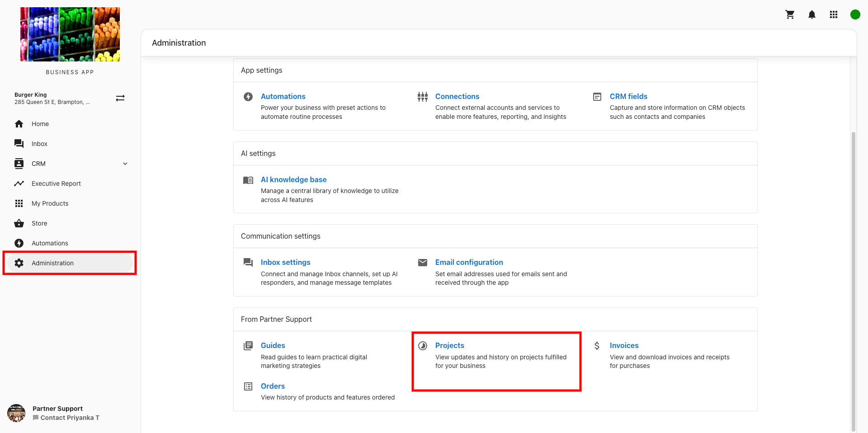
Task: Click the Invoices dollar sign icon
Action: 597,346
